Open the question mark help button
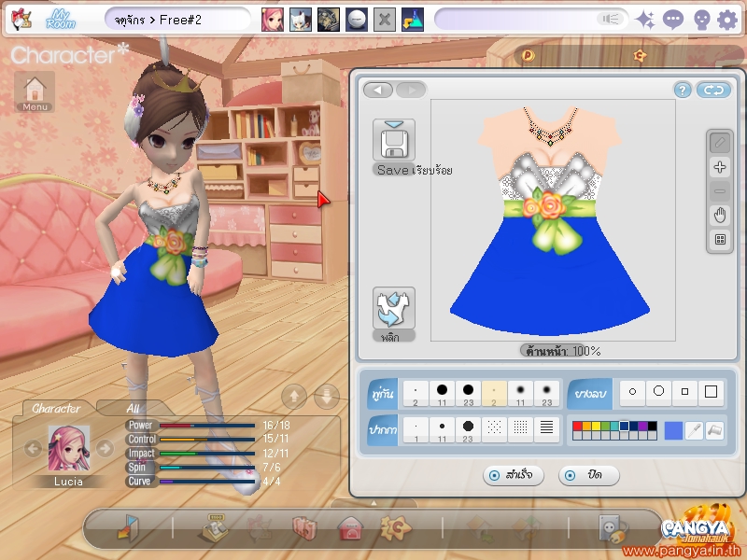The height and width of the screenshot is (560, 747). 683,90
